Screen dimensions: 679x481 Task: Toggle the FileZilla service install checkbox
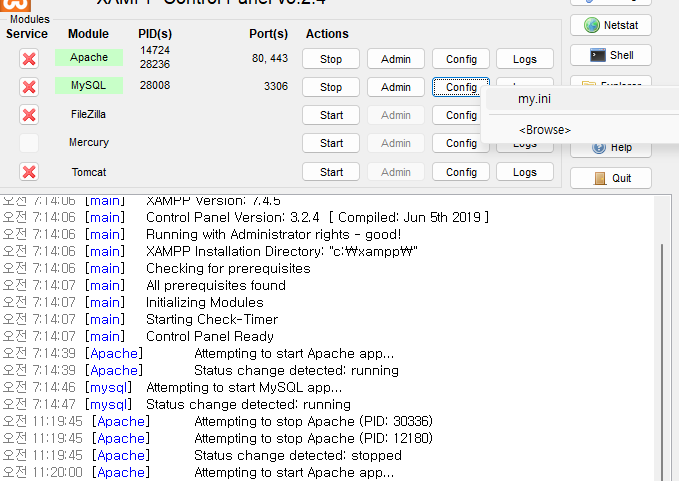[x=29, y=115]
